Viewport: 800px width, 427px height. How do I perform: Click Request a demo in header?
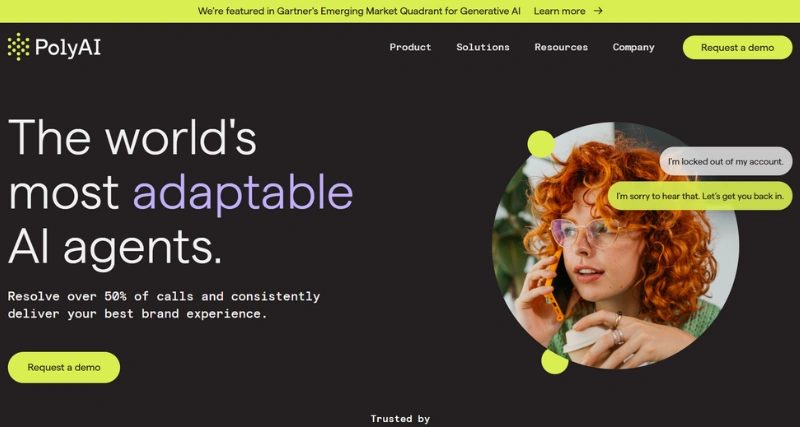(737, 47)
